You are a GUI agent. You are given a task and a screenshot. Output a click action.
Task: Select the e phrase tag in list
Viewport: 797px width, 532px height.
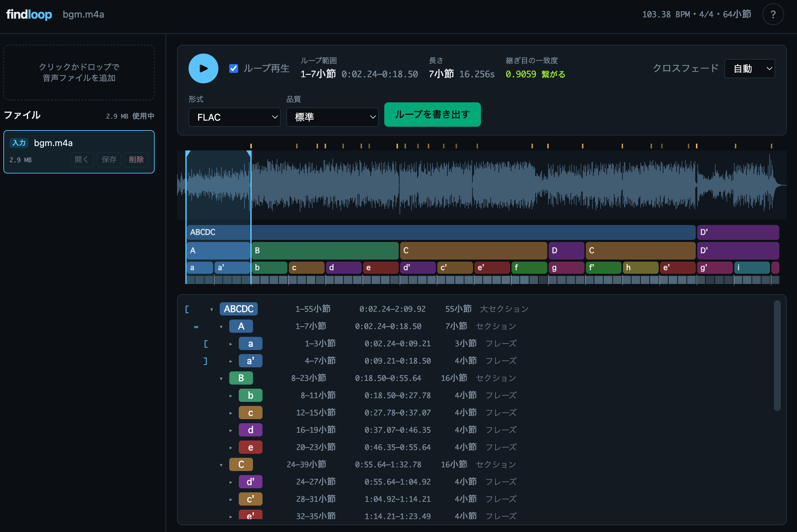(250, 447)
